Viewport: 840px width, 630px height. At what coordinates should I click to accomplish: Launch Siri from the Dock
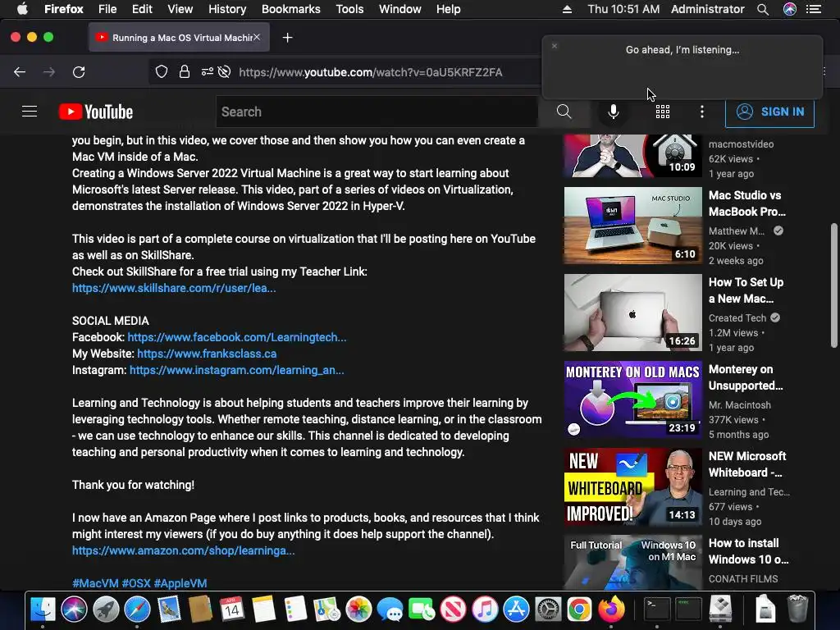coord(74,609)
